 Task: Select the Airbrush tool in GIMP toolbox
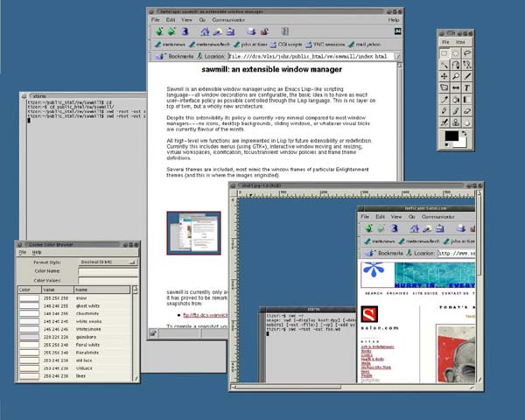tap(444, 122)
